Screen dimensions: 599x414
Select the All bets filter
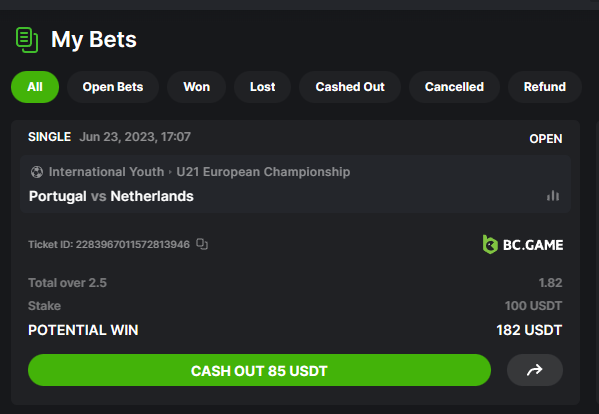click(35, 87)
